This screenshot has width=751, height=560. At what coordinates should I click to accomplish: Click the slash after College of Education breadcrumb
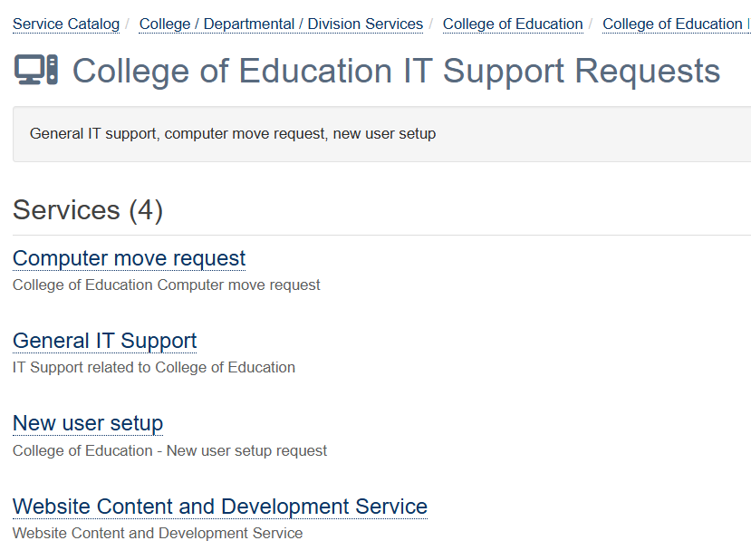pos(591,23)
